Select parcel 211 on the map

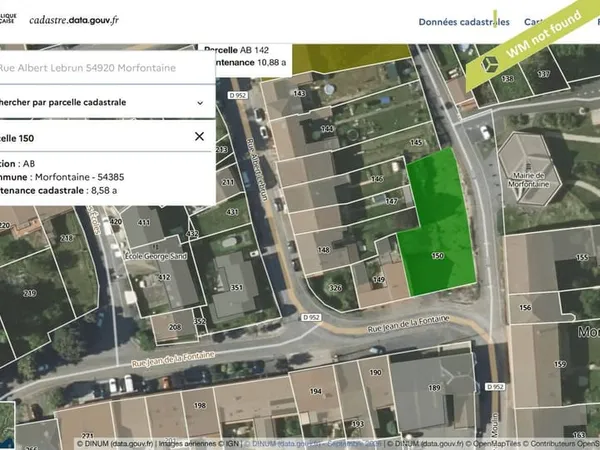click(228, 182)
